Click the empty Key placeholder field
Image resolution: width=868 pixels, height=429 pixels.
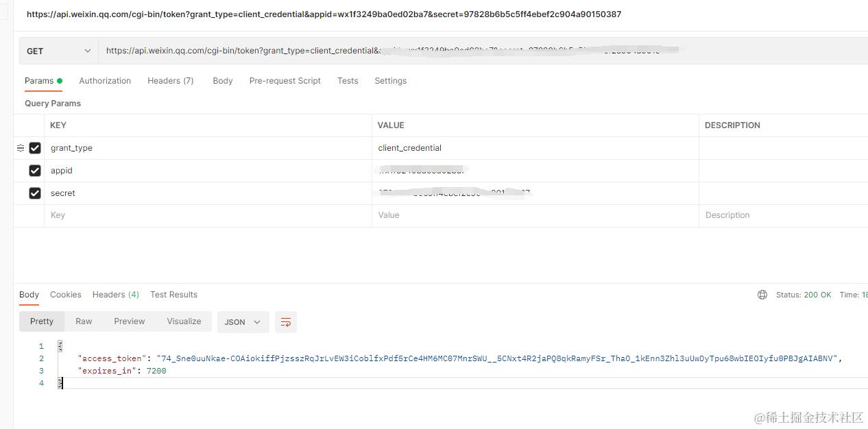pos(208,215)
